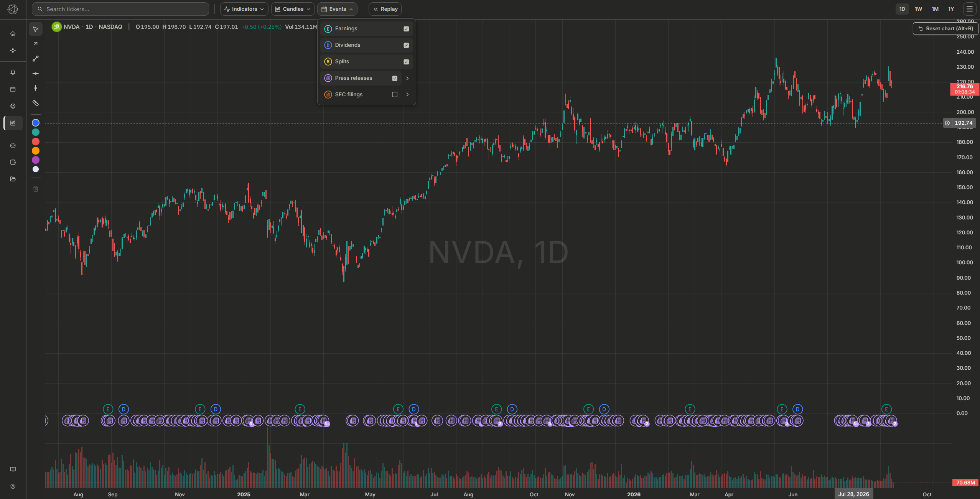Select the horizontal line tool
980x499 pixels.
[36, 74]
